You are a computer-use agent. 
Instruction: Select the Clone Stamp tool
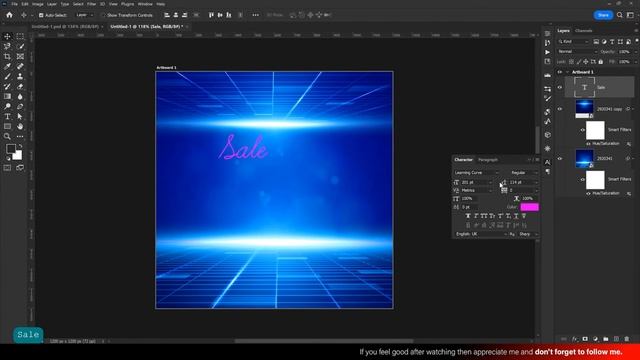coord(20,76)
